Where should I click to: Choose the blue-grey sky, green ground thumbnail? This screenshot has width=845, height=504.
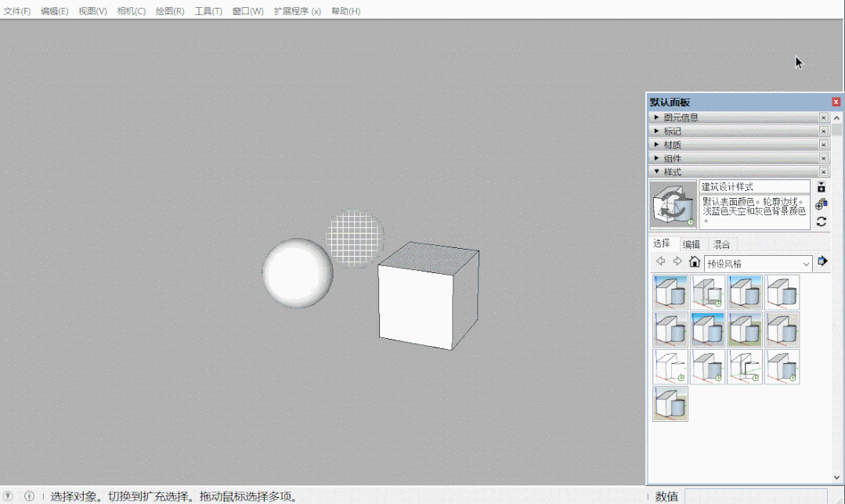click(745, 329)
